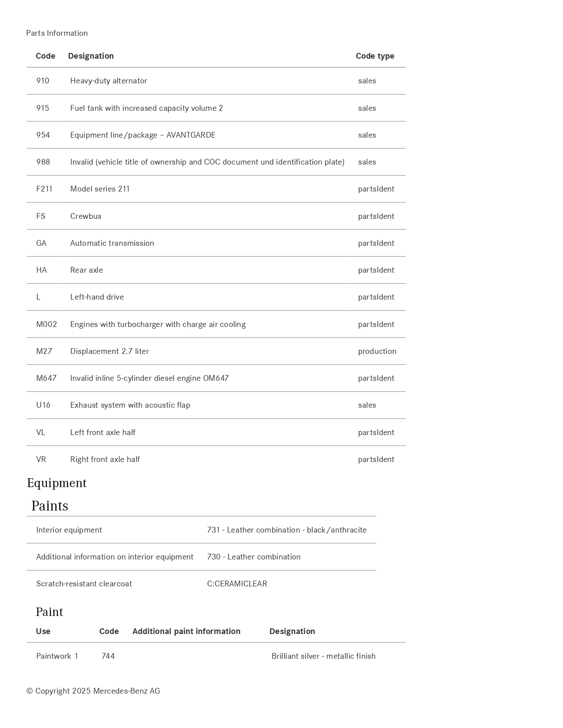Click the Additional paint information column header
The height and width of the screenshot is (728, 563).
[186, 631]
